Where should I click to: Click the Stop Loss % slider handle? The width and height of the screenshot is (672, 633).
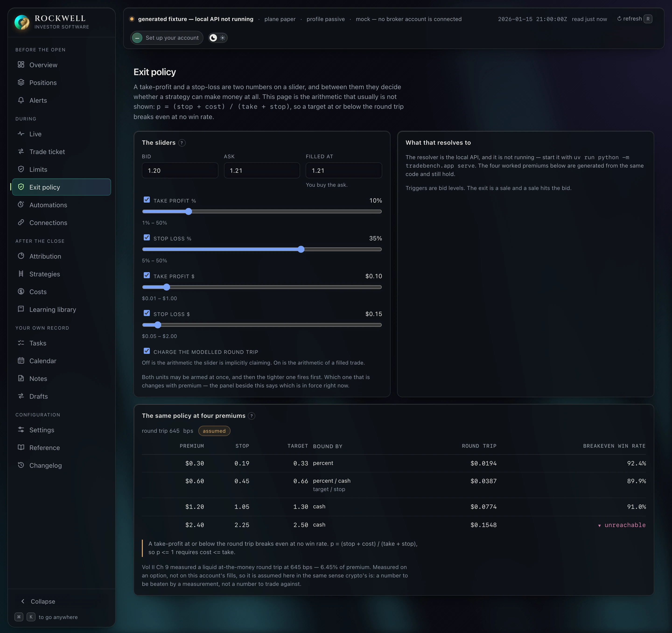[x=301, y=250]
